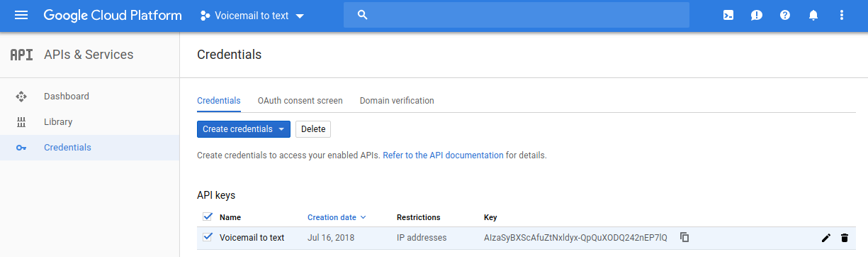Sort by Creation date column

(x=337, y=217)
